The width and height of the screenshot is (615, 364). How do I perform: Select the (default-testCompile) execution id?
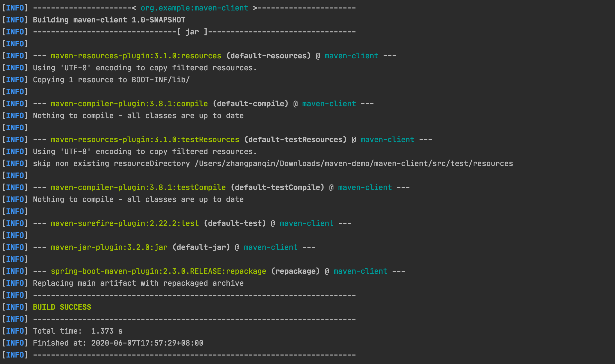pyautogui.click(x=277, y=187)
